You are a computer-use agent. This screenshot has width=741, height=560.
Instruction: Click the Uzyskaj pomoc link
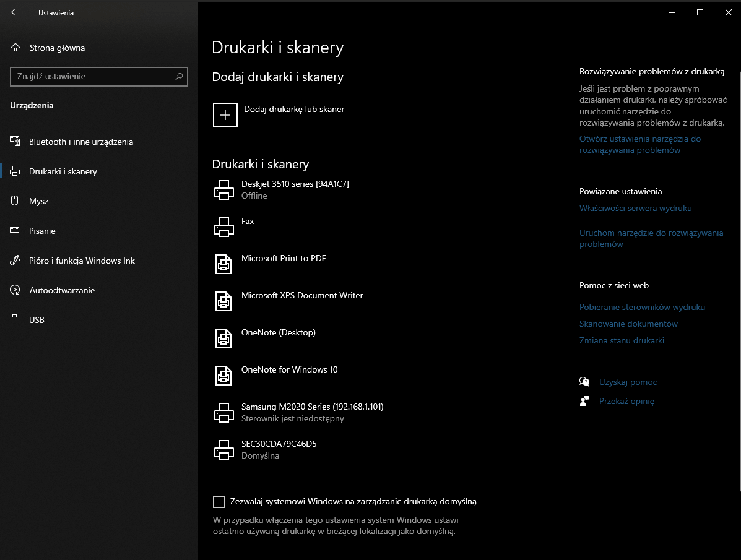tap(628, 382)
